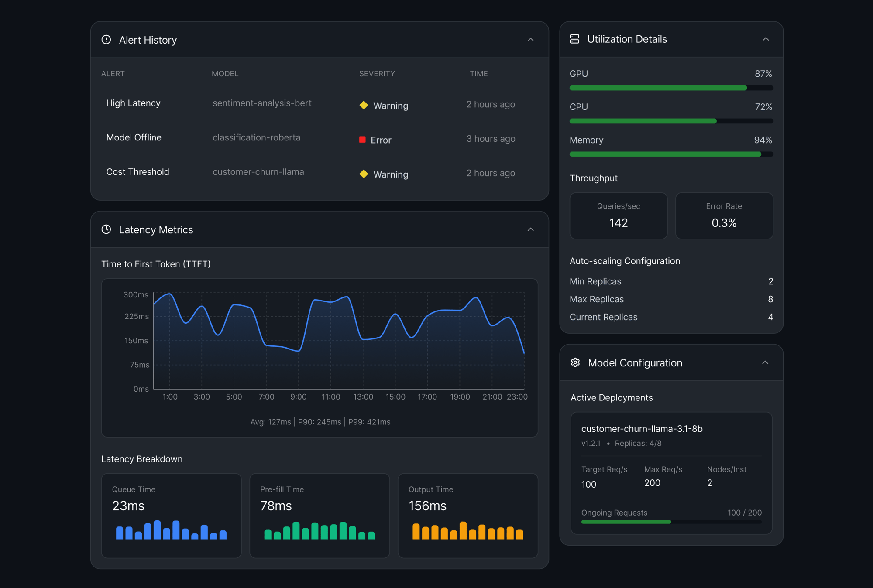Select the High Latency alert row
The width and height of the screenshot is (873, 588).
click(133, 103)
